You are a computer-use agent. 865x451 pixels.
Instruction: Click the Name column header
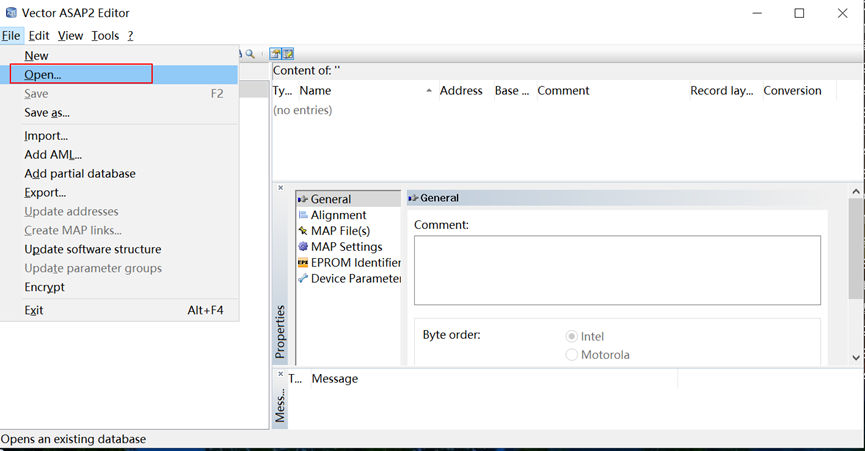point(367,91)
